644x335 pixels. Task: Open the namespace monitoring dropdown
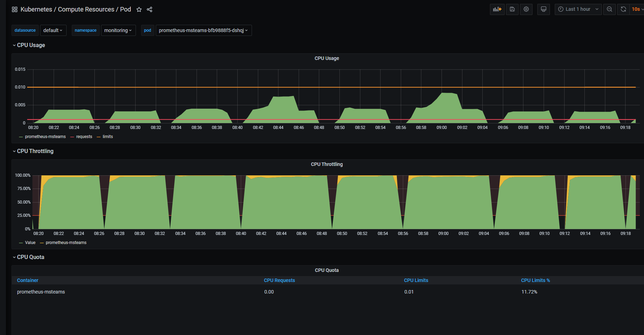click(x=118, y=30)
